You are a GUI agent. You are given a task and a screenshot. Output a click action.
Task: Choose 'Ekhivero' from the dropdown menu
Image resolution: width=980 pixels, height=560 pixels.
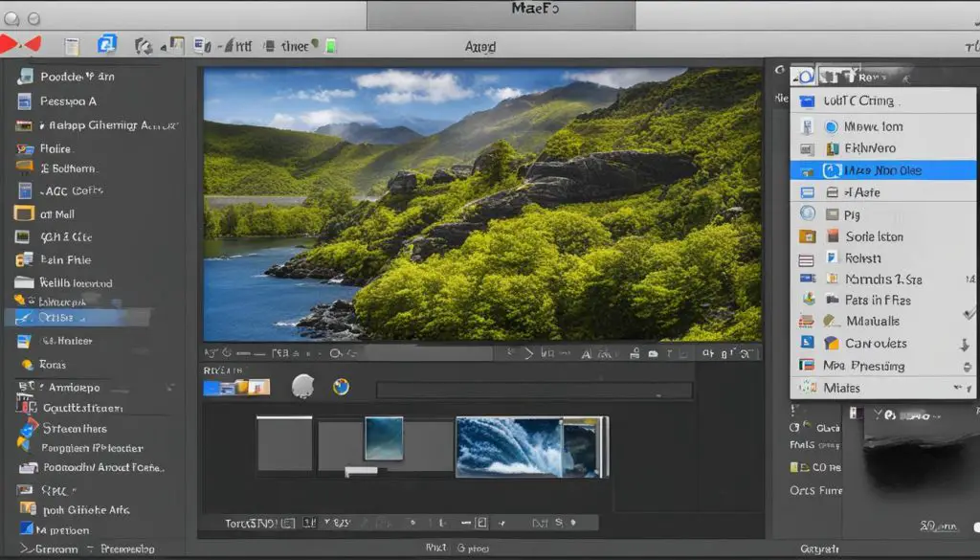pos(882,148)
